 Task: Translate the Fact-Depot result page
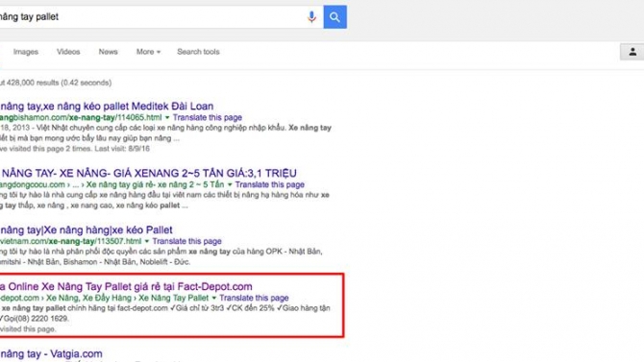point(254,298)
